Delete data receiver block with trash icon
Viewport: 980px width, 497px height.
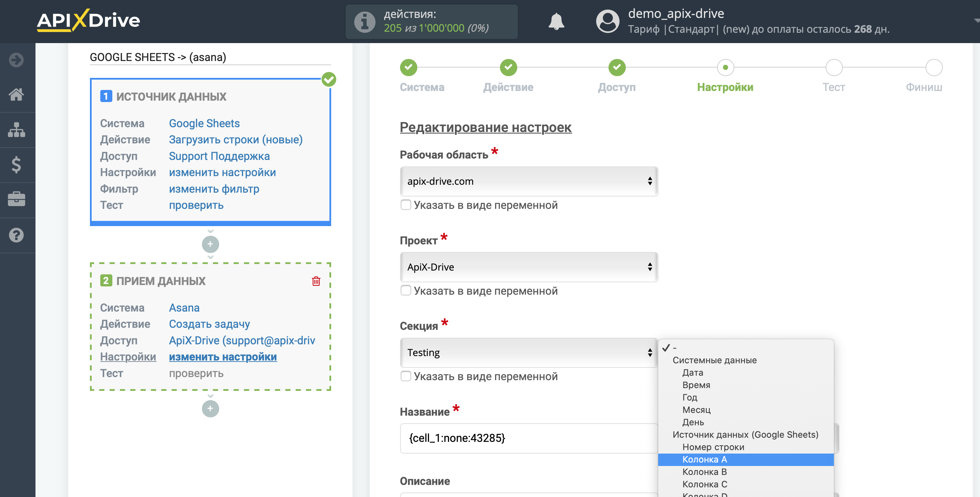coord(316,281)
